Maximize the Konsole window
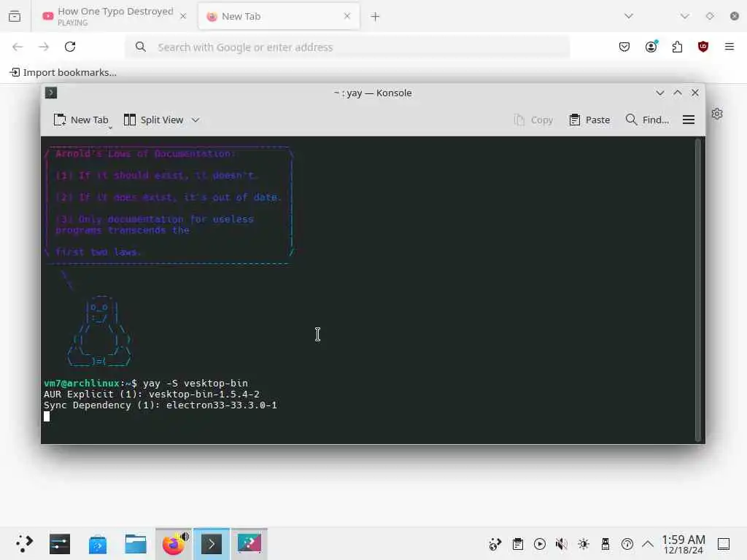This screenshot has height=560, width=747. pyautogui.click(x=678, y=93)
